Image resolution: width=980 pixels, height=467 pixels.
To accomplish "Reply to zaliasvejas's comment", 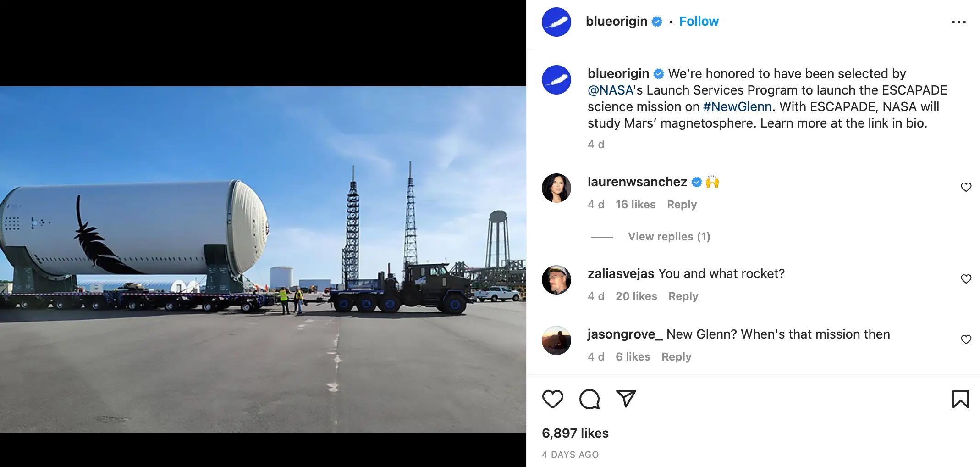I will coord(683,296).
